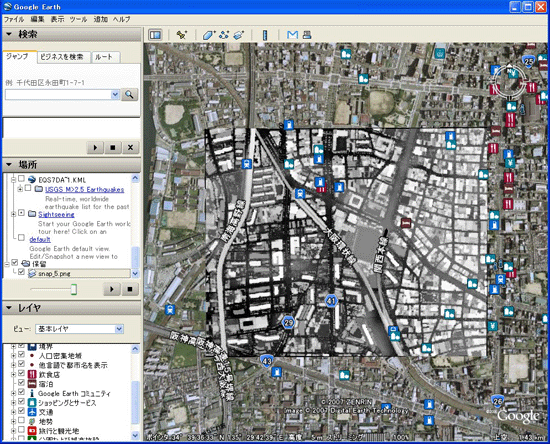This screenshot has height=444, width=550.
Task: Click the 宿泊 lodging layer icon
Action: click(x=32, y=384)
